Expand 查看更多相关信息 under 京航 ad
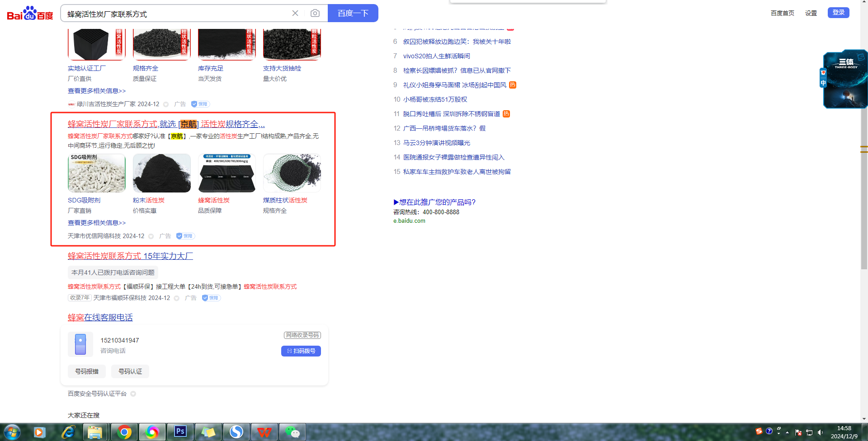The width and height of the screenshot is (868, 441). 97,223
